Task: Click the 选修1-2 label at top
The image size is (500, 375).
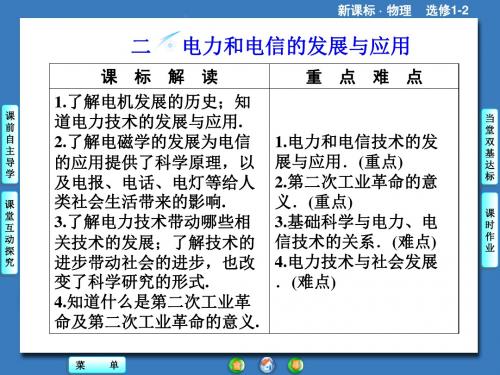Action: click(x=447, y=10)
